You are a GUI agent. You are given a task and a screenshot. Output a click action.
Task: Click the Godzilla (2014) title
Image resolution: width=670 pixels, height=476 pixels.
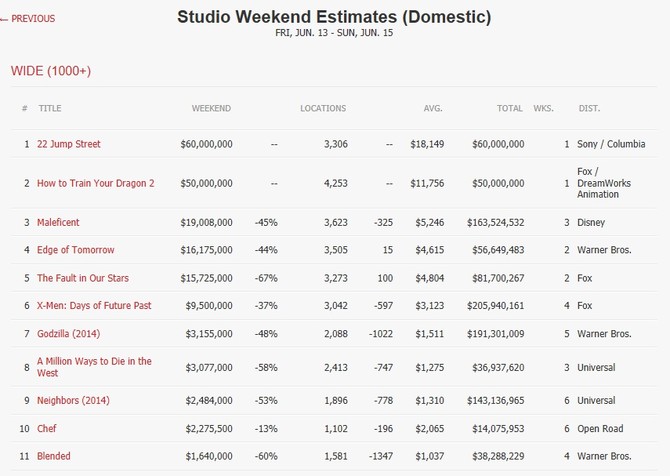(69, 334)
